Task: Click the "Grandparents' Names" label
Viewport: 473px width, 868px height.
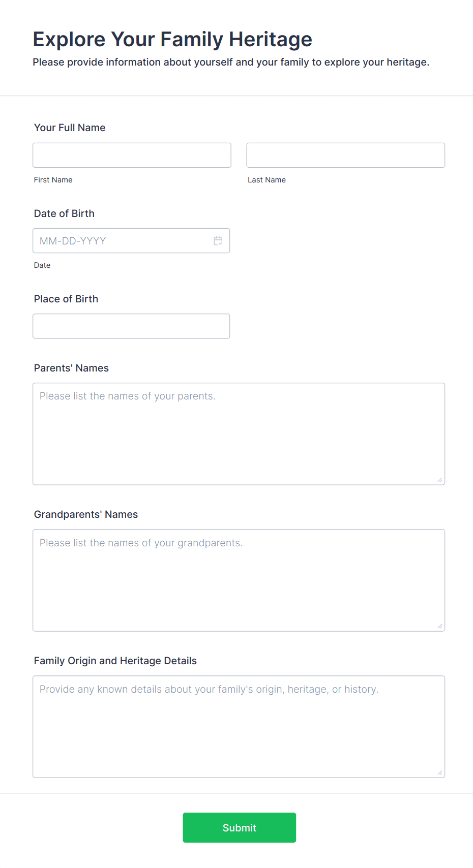Action: [x=86, y=514]
